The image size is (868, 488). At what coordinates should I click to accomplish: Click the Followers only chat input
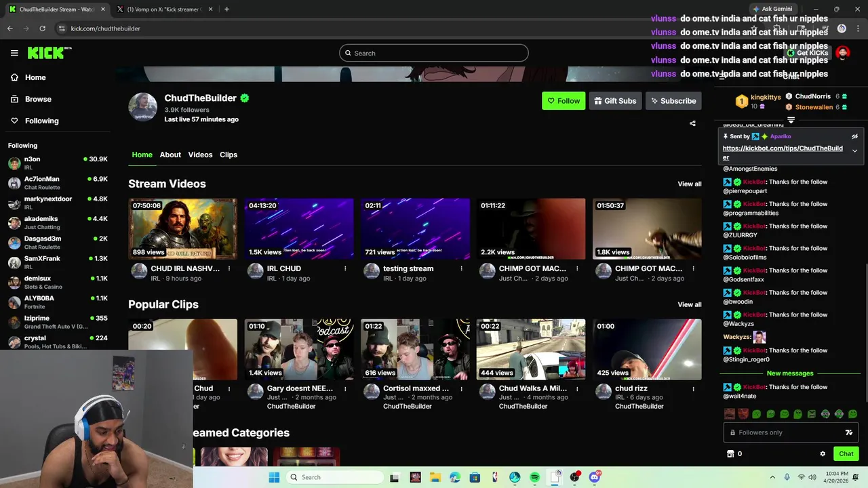[x=791, y=432]
